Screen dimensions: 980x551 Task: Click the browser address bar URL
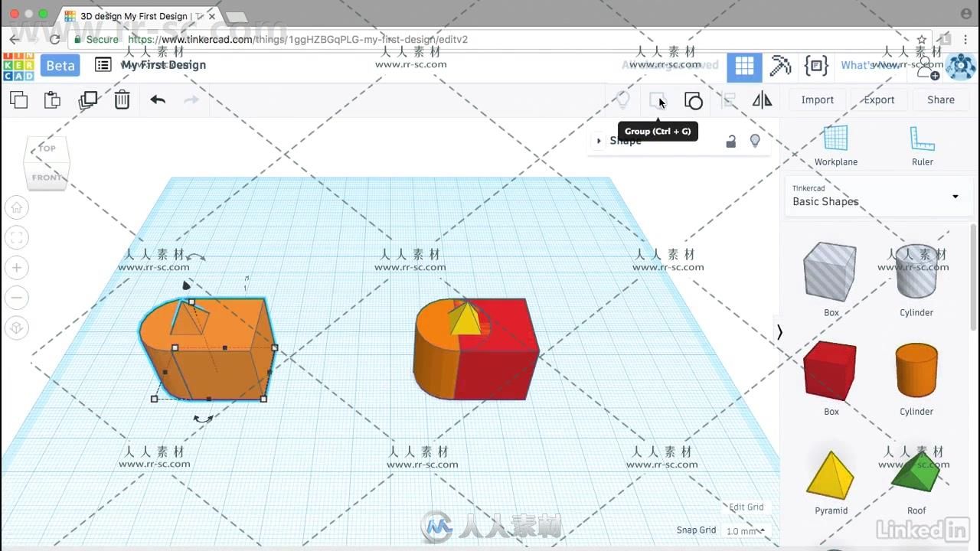298,39
